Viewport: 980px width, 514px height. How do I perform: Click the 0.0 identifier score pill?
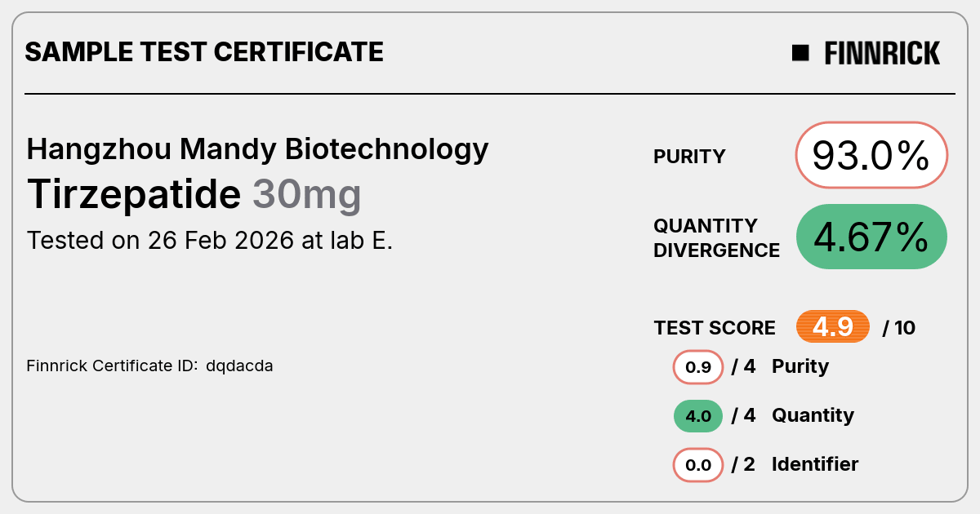[x=698, y=466]
